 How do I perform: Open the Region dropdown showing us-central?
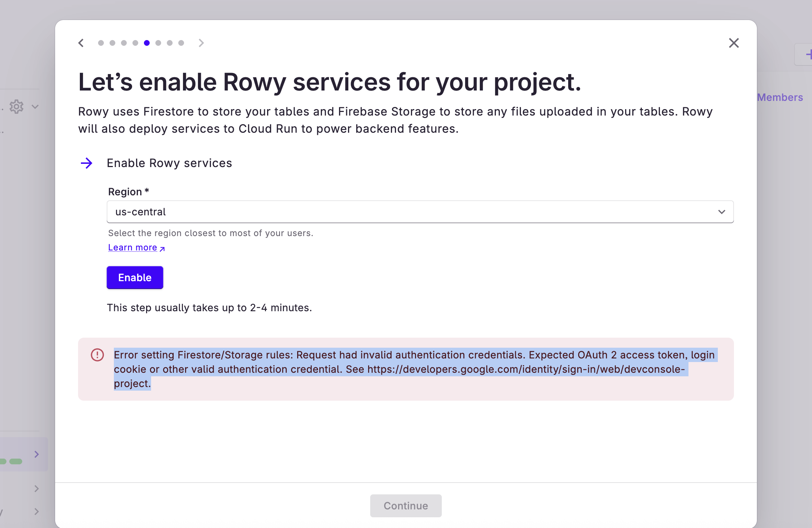coord(420,212)
